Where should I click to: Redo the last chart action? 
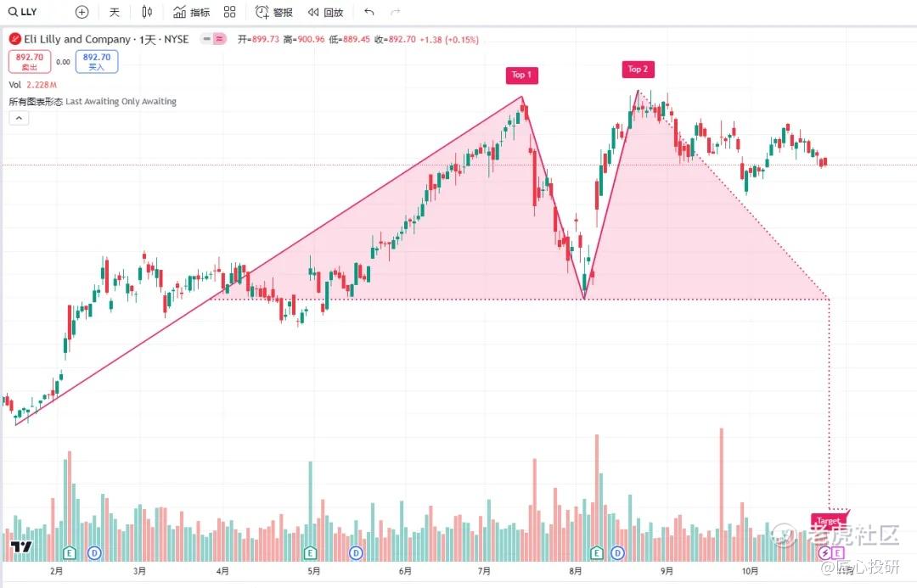[396, 12]
